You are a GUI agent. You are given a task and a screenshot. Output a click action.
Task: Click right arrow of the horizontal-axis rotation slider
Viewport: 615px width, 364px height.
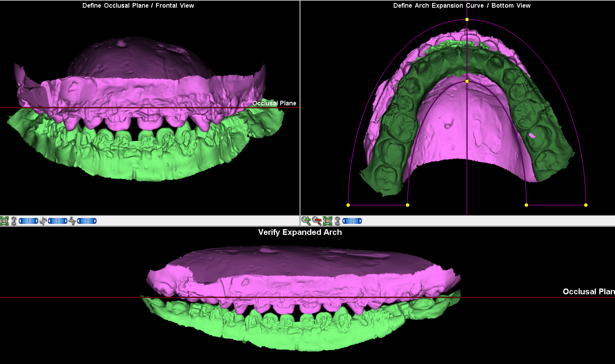click(x=95, y=221)
